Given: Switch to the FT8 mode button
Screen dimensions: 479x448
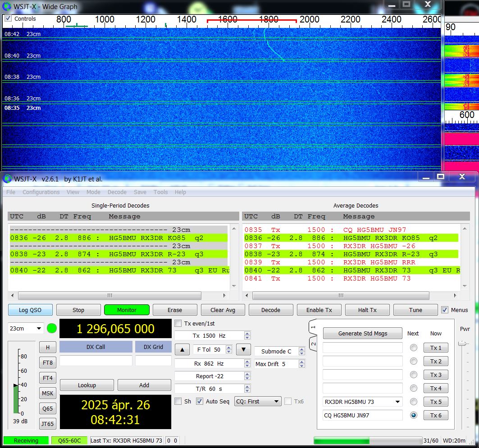Looking at the screenshot, I should click(x=48, y=362).
